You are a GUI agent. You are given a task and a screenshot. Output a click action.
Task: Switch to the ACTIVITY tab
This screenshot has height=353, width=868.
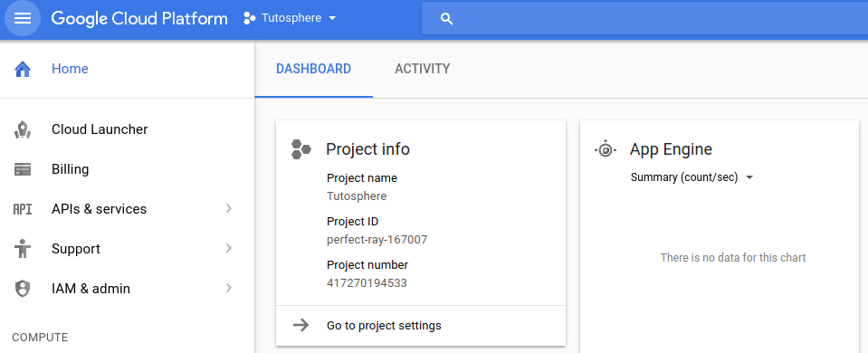(423, 69)
